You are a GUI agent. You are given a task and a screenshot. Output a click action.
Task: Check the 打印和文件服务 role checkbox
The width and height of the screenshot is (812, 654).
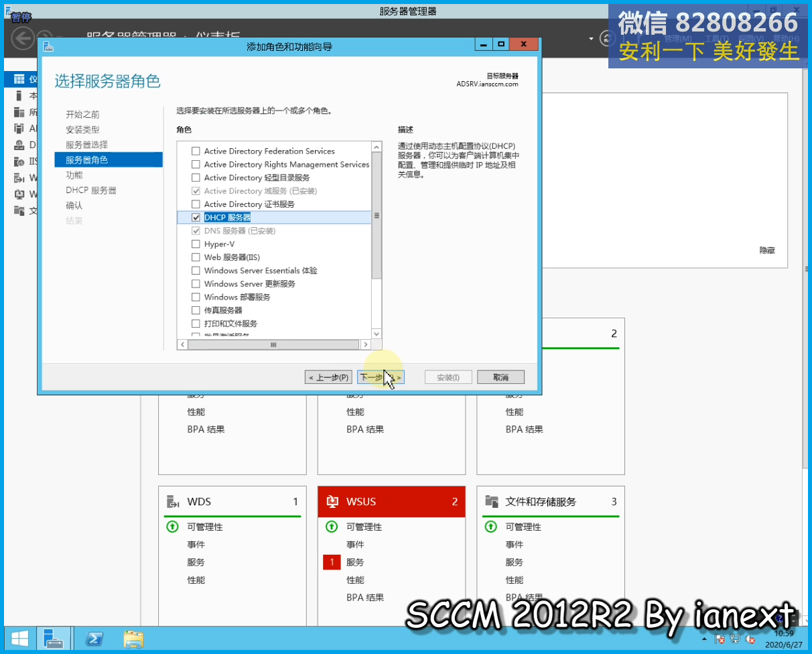[196, 324]
